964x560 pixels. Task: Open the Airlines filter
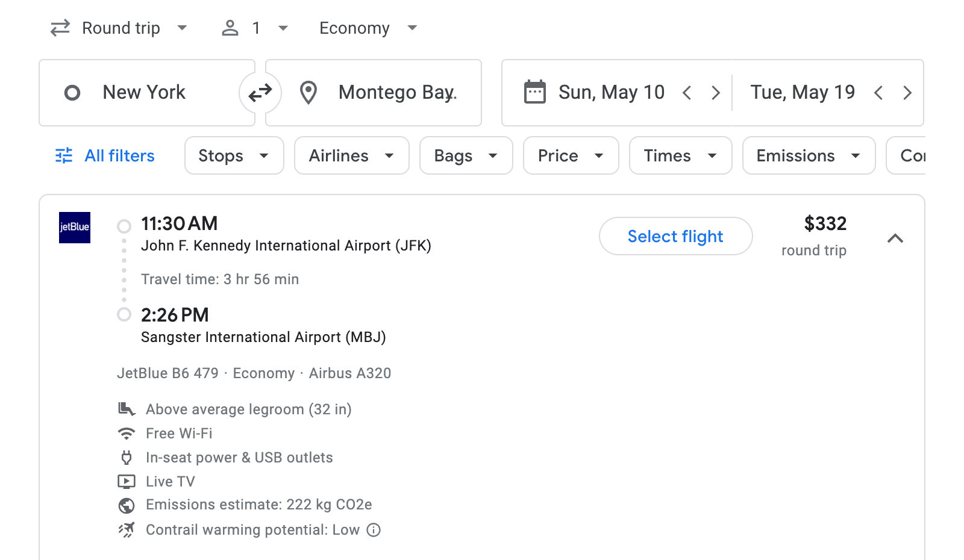351,155
